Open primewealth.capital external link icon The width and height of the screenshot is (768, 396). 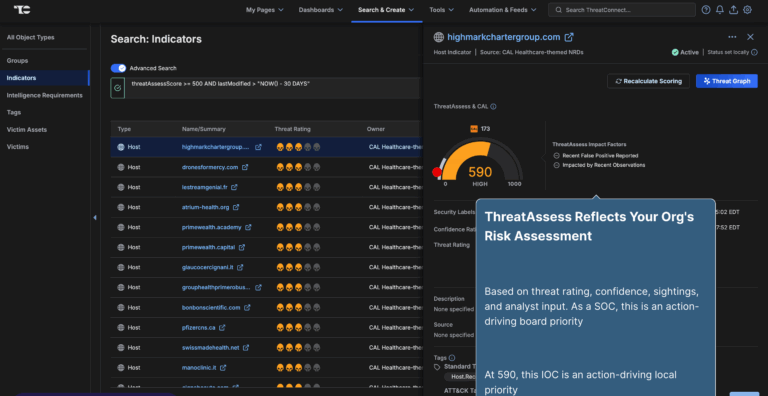(x=242, y=248)
